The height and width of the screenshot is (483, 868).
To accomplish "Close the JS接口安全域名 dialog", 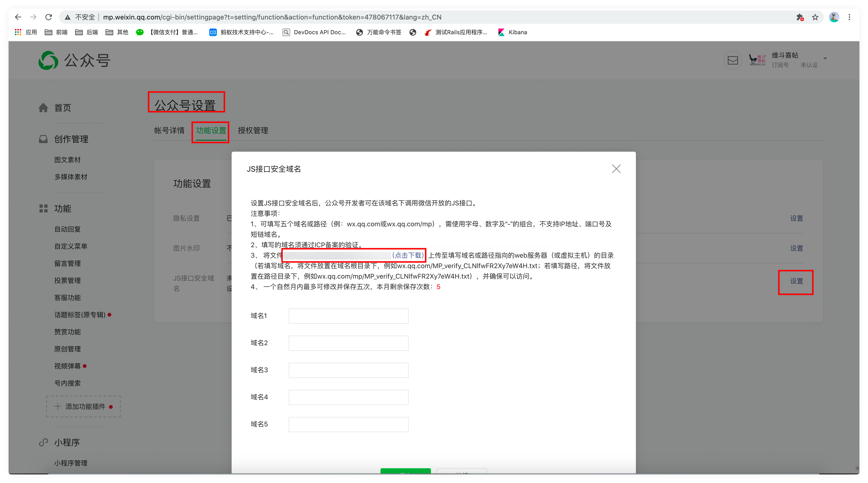I will click(x=616, y=169).
